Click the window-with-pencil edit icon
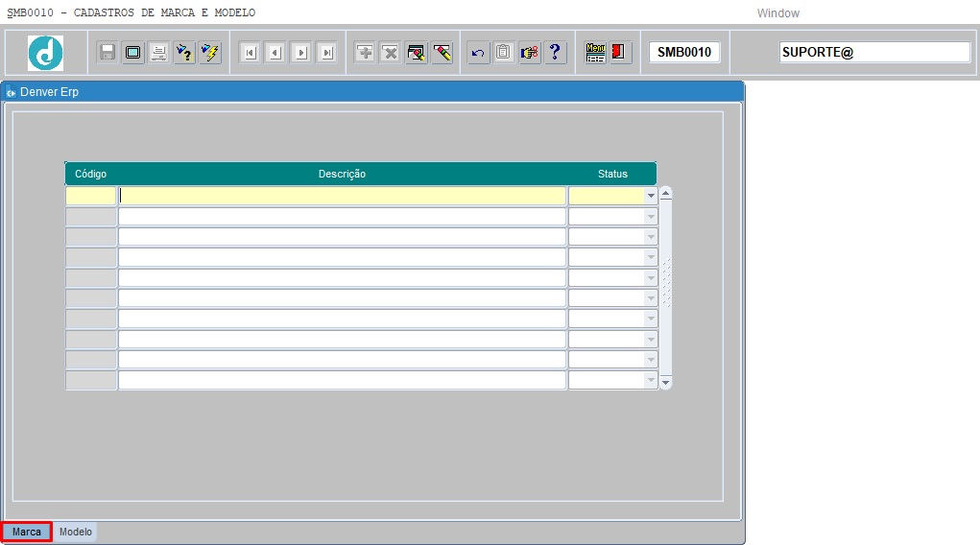 pyautogui.click(x=417, y=53)
